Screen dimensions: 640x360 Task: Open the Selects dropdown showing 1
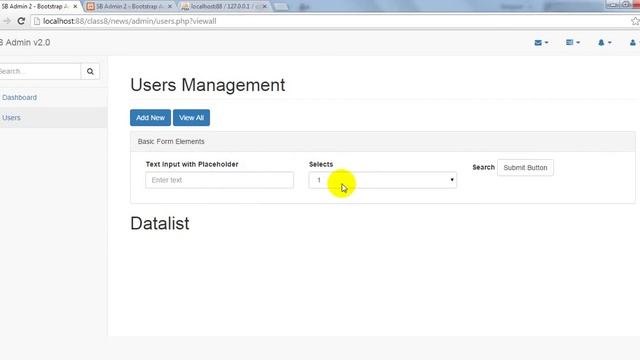[x=383, y=180]
